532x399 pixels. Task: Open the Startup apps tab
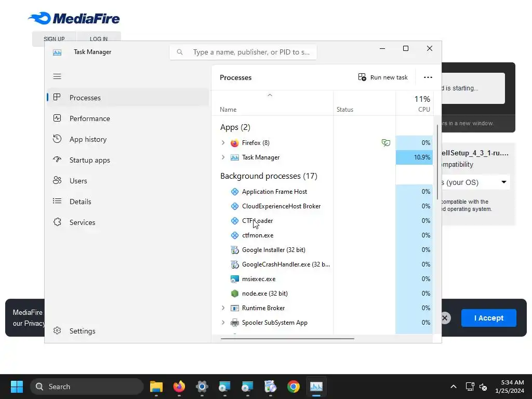coord(128,160)
